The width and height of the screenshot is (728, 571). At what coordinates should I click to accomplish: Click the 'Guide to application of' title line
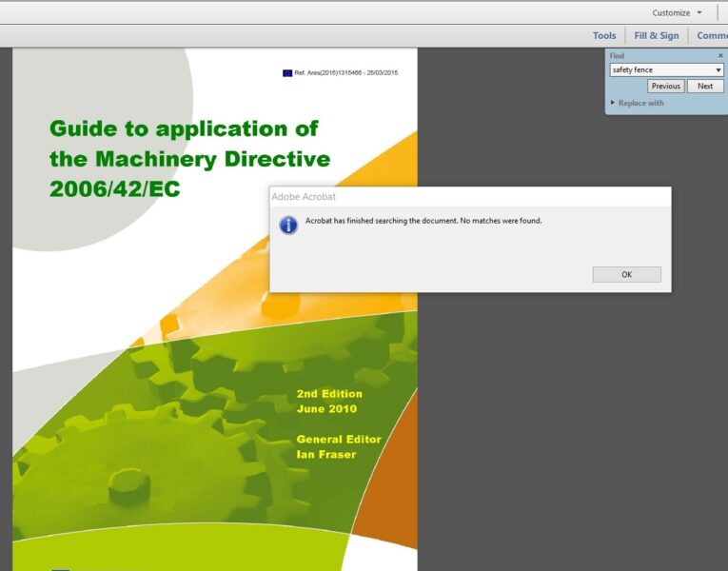184,128
